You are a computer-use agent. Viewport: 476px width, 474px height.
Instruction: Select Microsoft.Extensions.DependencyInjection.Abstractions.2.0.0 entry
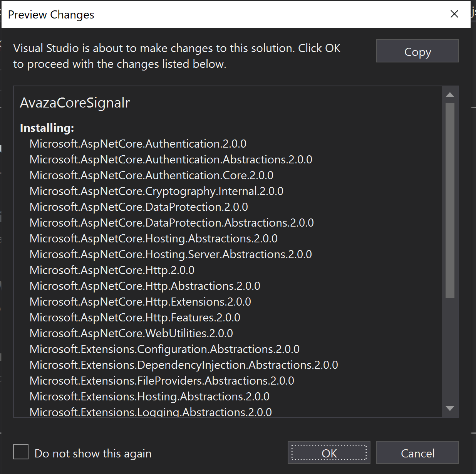coord(184,365)
